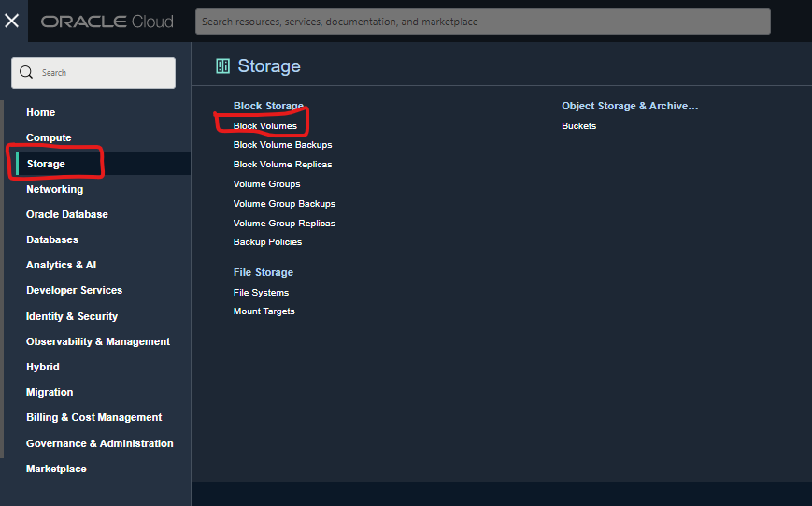Open the Volume Group Backups link

coord(284,204)
